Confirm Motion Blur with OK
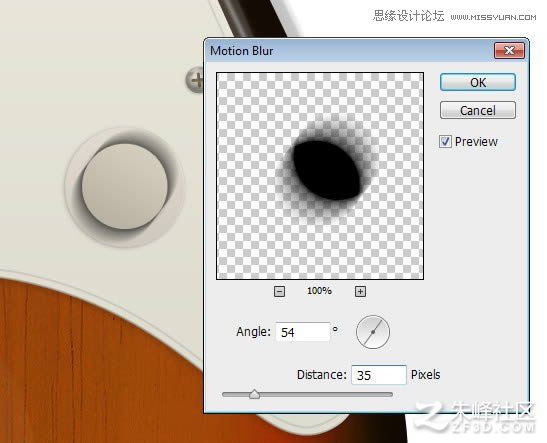This screenshot has height=443, width=547. coord(478,82)
